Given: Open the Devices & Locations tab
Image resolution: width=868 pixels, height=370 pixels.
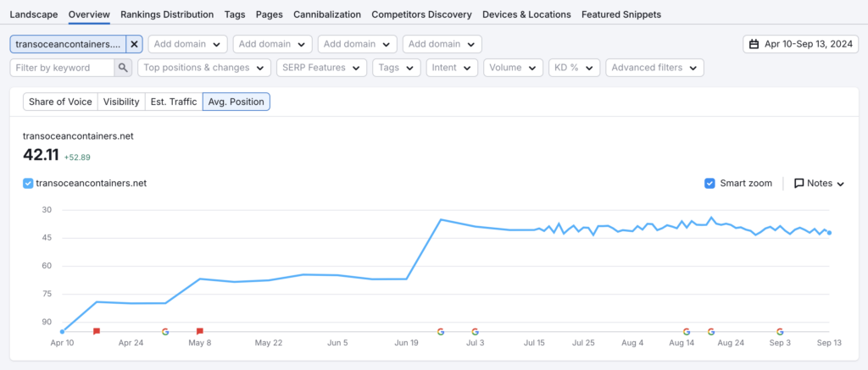Looking at the screenshot, I should pos(526,14).
